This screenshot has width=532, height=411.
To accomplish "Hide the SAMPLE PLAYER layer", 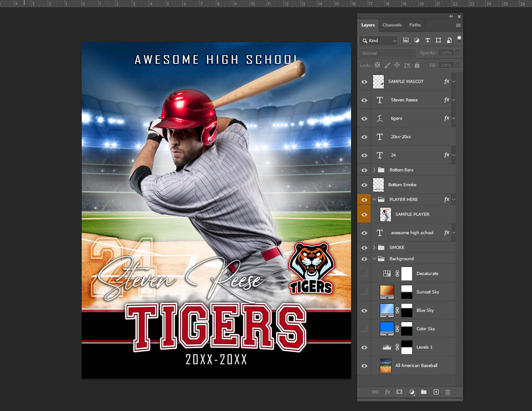I will 364,214.
